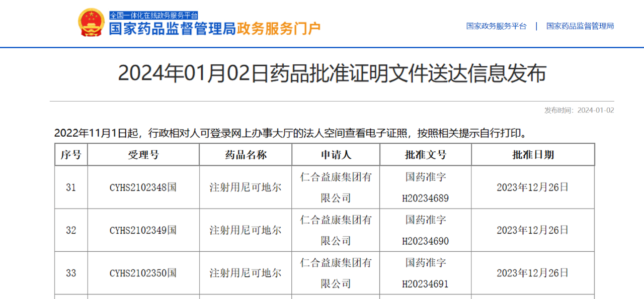Click the national emblem logo icon

point(91,22)
